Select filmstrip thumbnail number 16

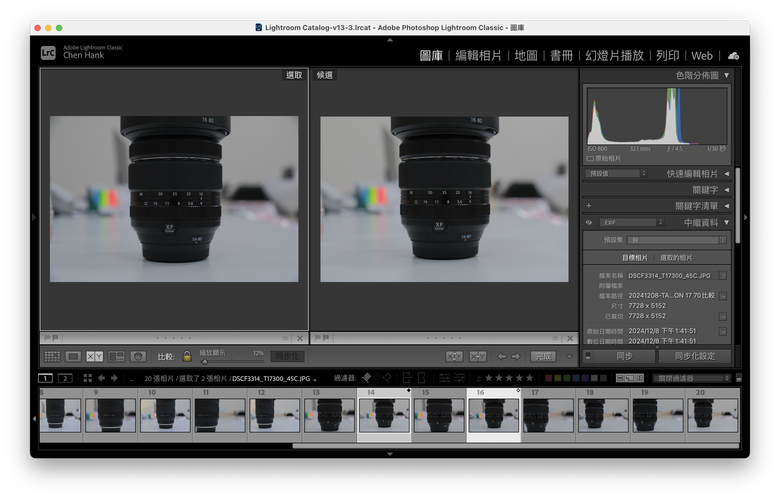point(493,415)
